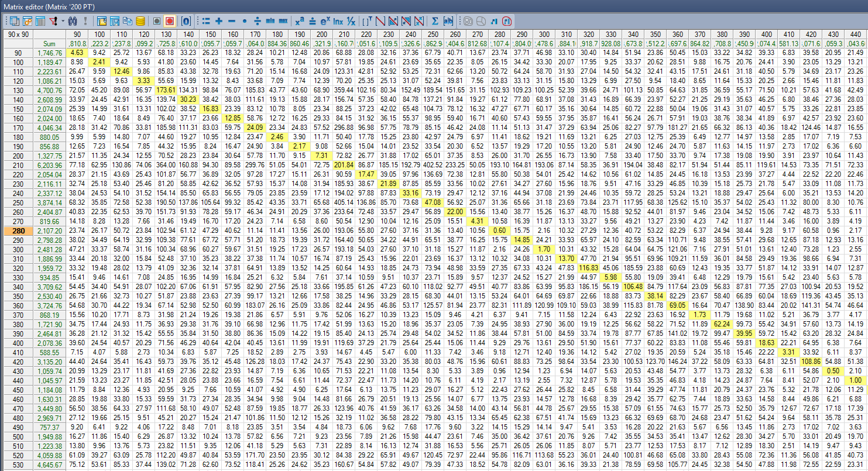Click the division operation icon

(x=258, y=21)
